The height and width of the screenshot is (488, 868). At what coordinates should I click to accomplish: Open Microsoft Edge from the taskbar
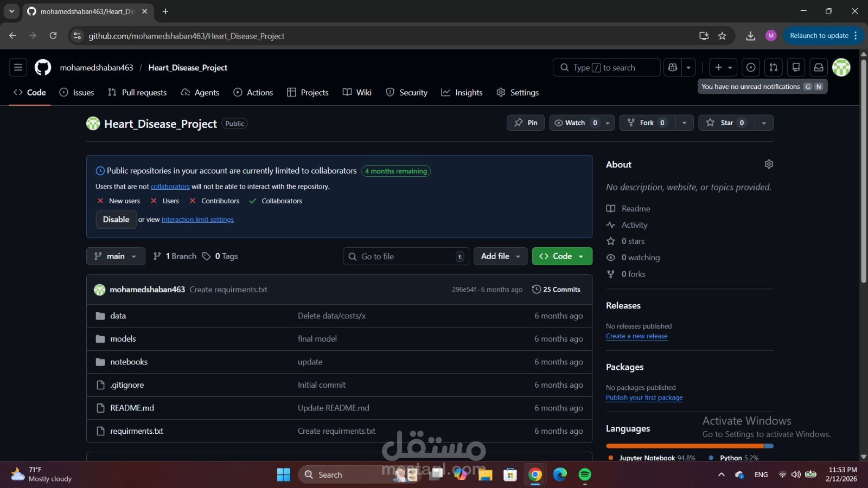point(560,475)
